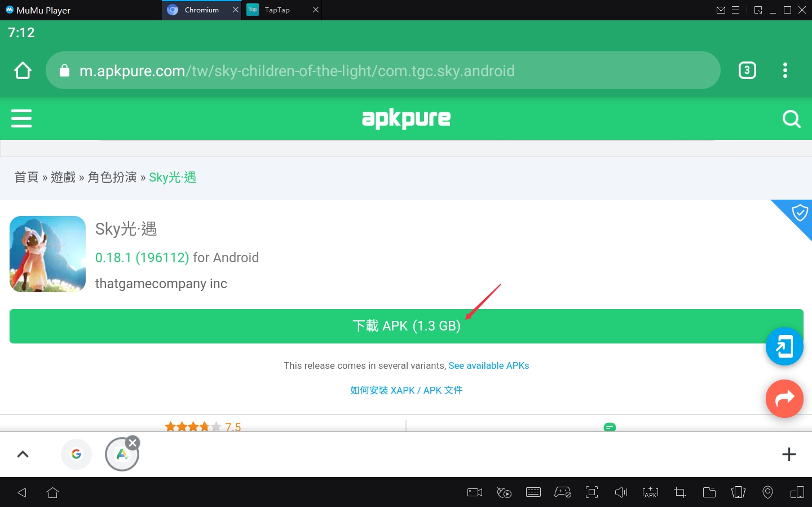Click the green comment bubble icon

point(610,427)
